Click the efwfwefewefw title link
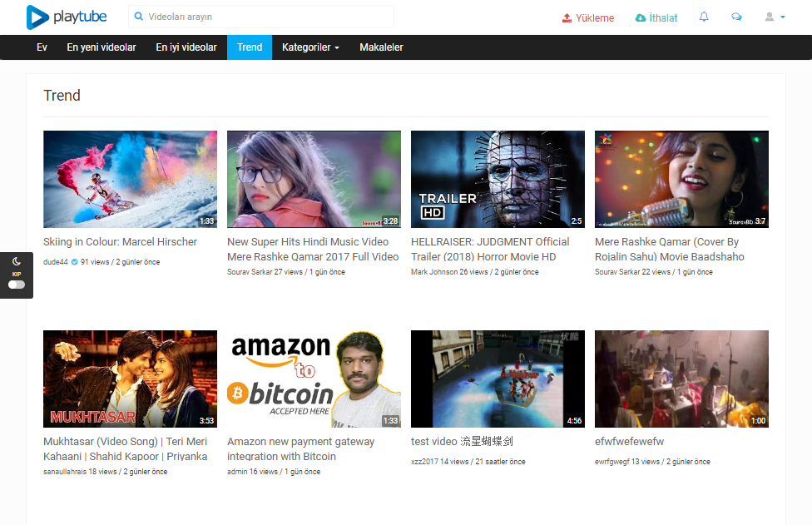812x525 pixels. pyautogui.click(x=629, y=442)
